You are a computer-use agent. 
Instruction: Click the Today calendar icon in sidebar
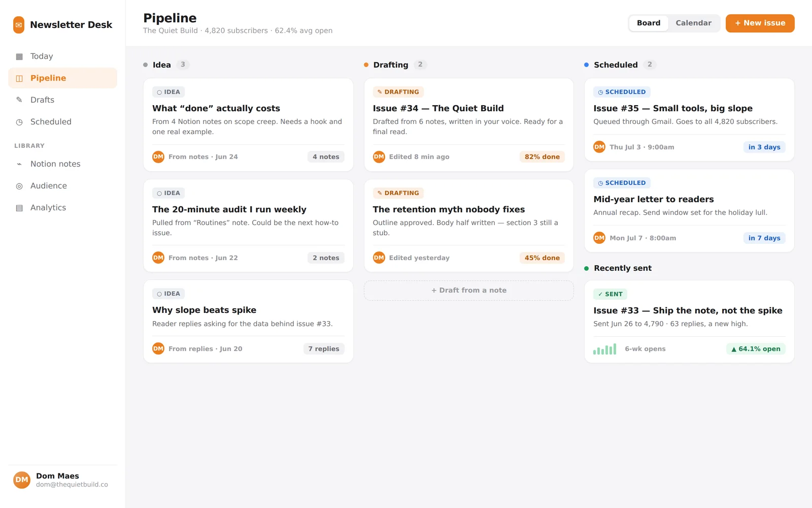tap(19, 56)
